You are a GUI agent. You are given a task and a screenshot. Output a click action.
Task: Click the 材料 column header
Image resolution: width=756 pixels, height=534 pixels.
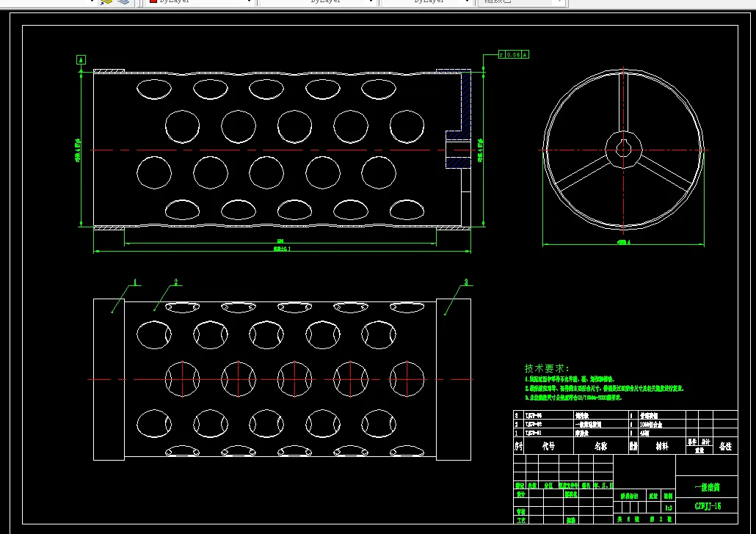(x=662, y=446)
